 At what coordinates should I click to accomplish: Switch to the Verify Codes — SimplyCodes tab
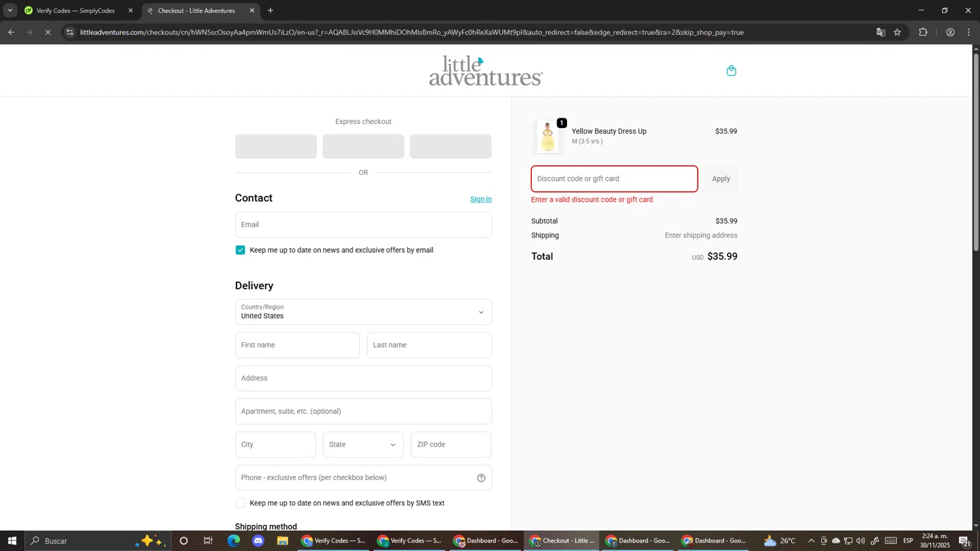tap(75, 10)
